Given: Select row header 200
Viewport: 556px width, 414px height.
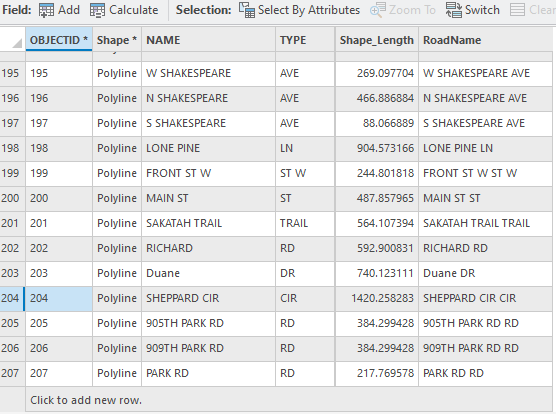Looking at the screenshot, I should (12, 198).
